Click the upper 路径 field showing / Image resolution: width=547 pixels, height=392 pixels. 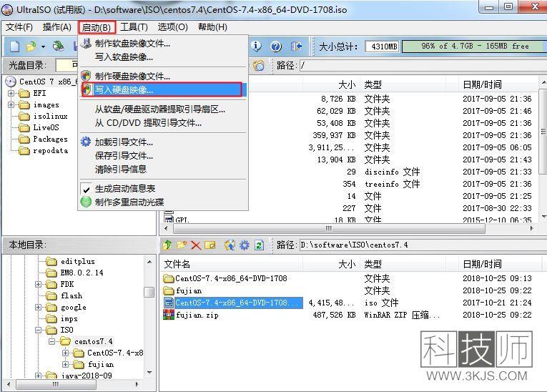tap(422, 65)
